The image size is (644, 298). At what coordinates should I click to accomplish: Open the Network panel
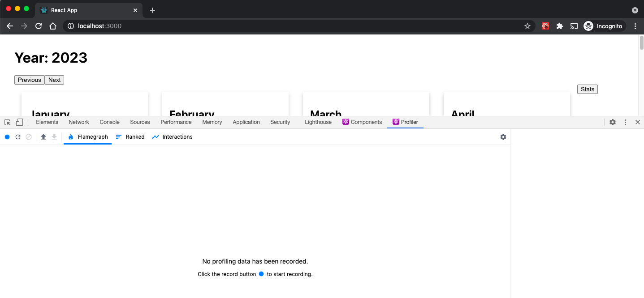click(x=79, y=122)
